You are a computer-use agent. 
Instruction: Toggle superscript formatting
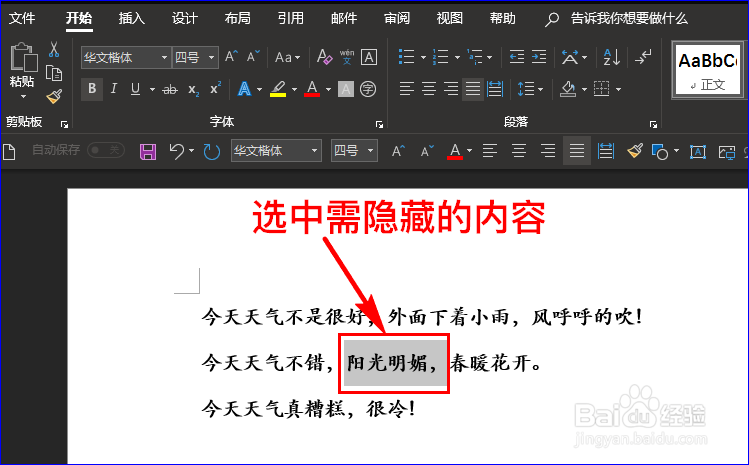pyautogui.click(x=215, y=89)
